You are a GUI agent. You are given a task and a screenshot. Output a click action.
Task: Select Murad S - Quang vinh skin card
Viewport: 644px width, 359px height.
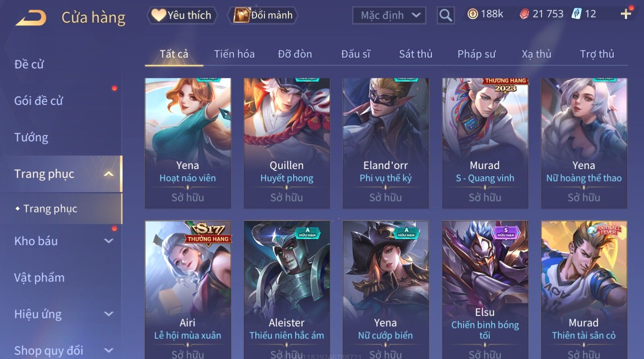point(485,143)
